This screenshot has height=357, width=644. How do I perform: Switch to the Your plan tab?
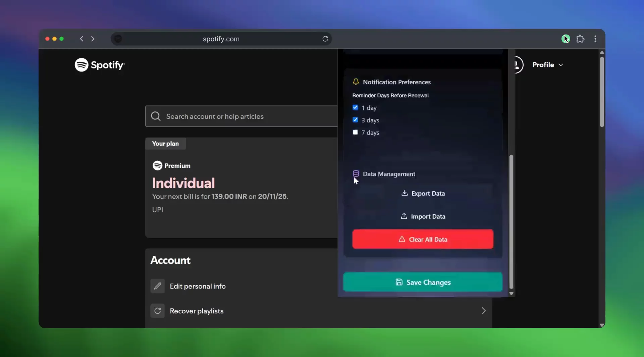click(165, 143)
